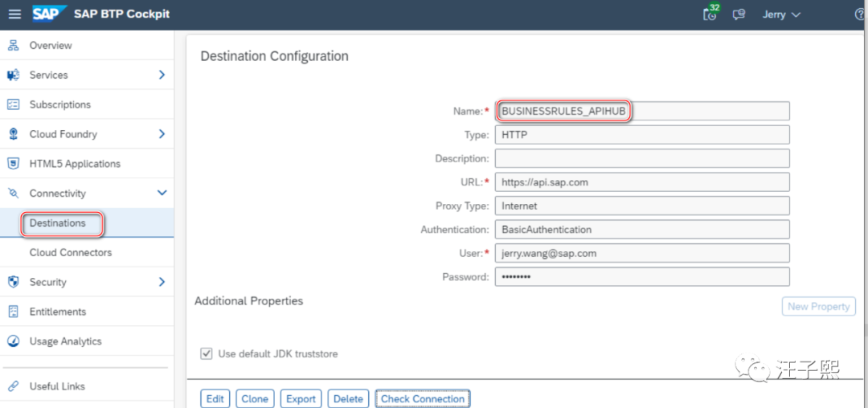
Task: Open the help question mark icon
Action: (860, 14)
